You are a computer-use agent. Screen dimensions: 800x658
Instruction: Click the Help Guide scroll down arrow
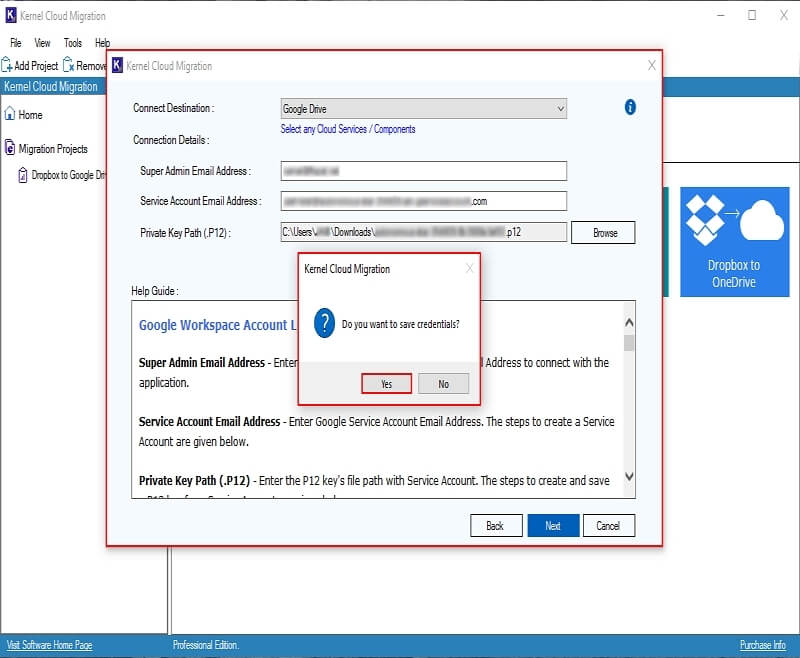coord(629,476)
